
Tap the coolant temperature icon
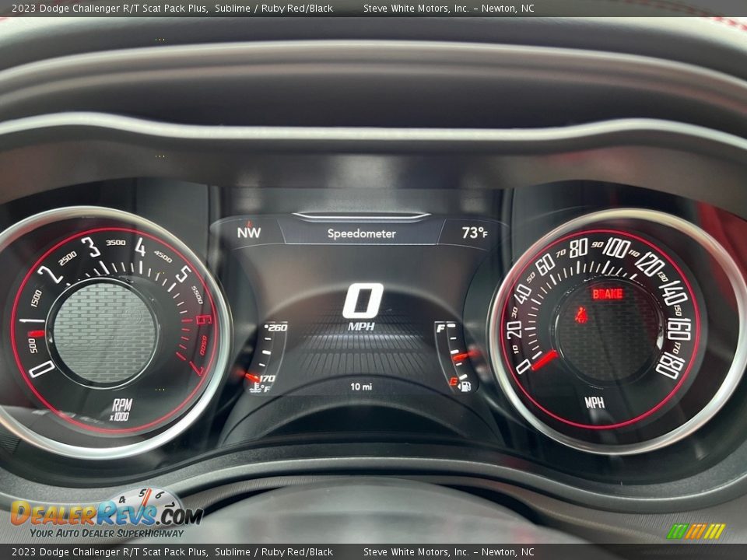[256, 388]
